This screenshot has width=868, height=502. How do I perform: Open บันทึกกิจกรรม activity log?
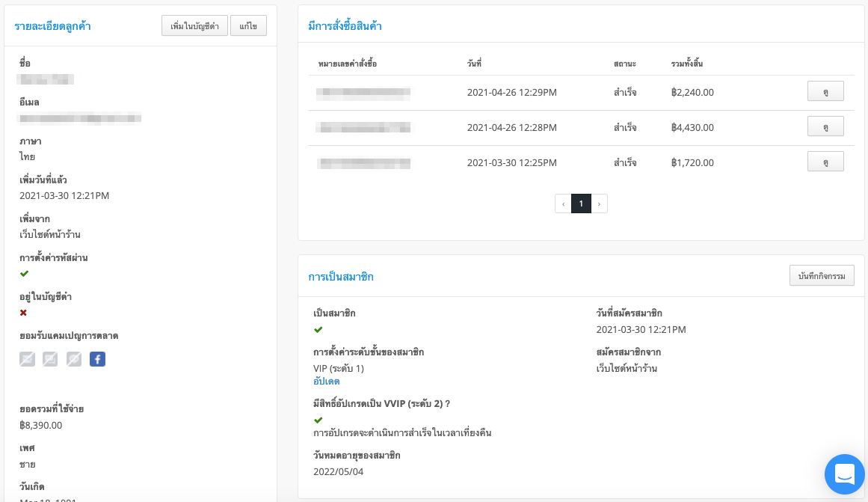(x=822, y=276)
